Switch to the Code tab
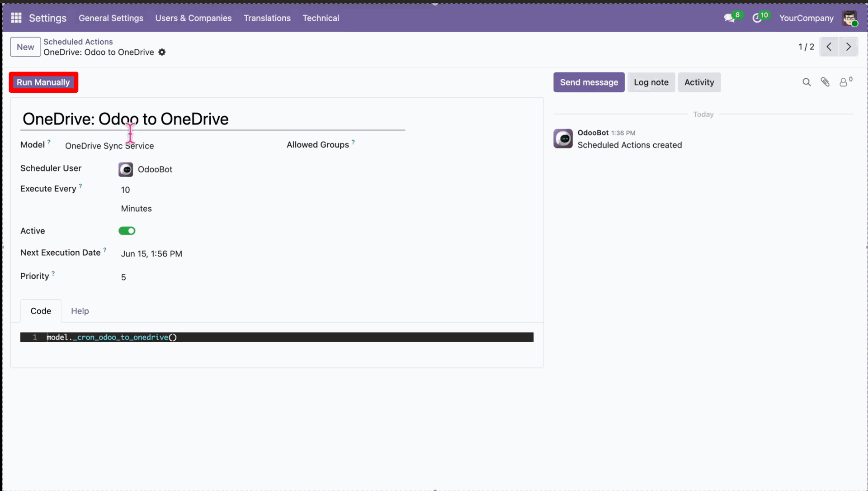Screen dimensions: 868x491 point(41,311)
